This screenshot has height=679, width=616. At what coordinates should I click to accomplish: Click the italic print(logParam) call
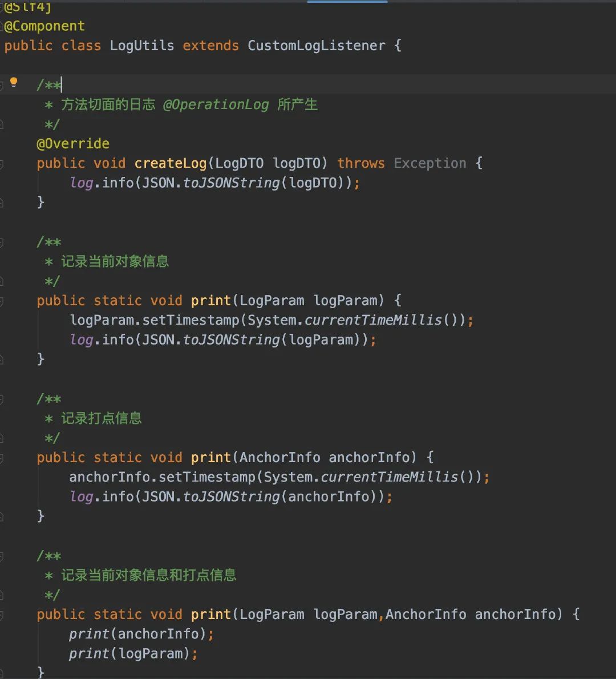[129, 653]
